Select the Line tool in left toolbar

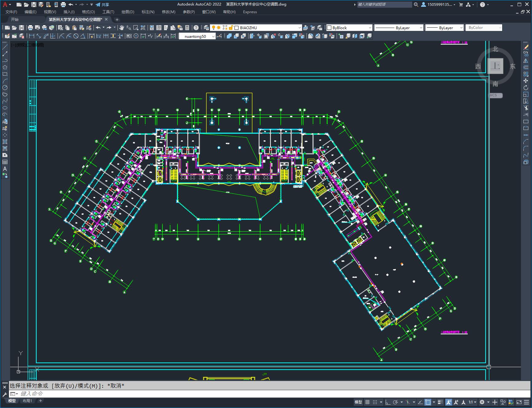click(5, 47)
